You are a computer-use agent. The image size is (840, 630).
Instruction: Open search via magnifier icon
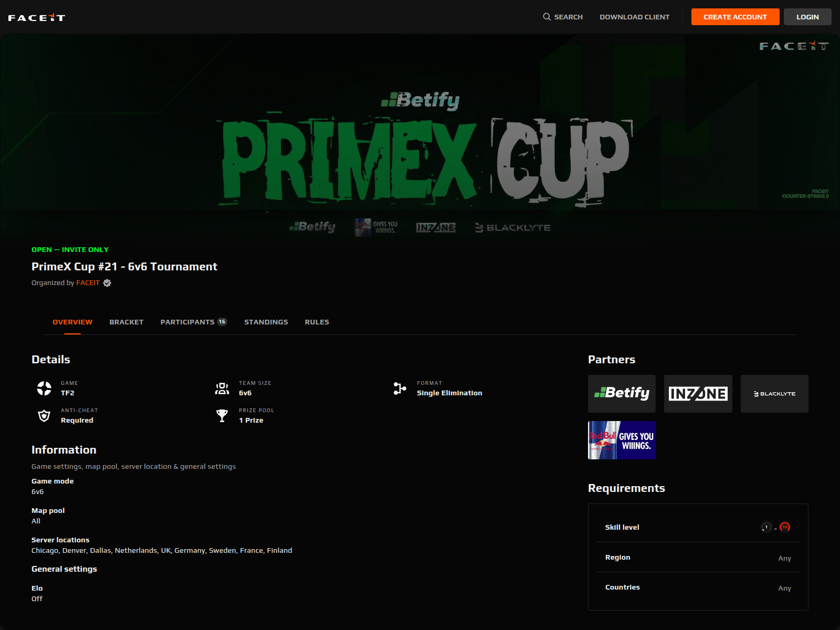(547, 17)
